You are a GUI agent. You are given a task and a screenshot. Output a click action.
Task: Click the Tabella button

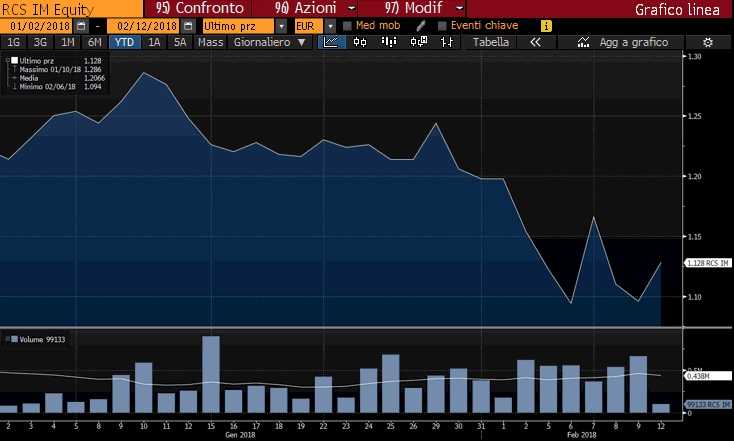click(491, 42)
